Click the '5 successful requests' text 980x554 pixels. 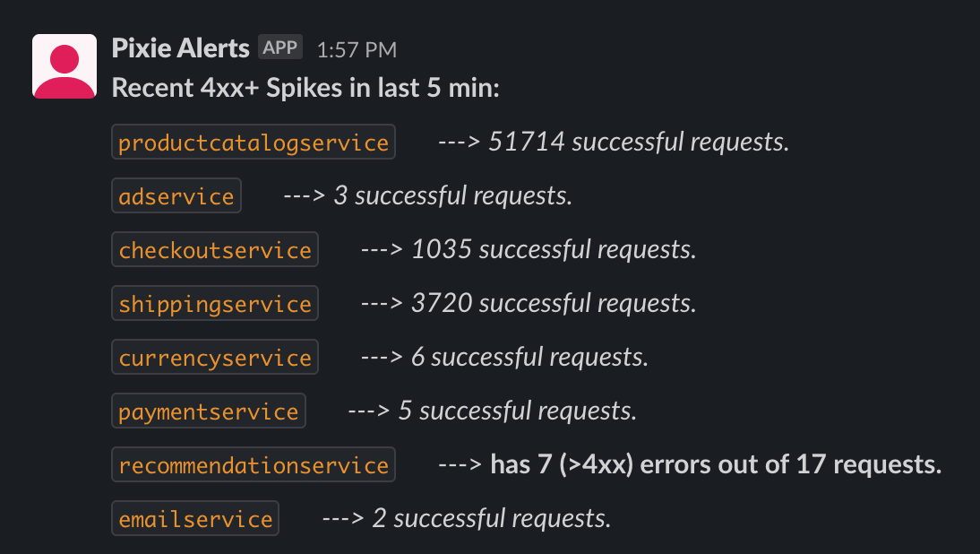[518, 411]
